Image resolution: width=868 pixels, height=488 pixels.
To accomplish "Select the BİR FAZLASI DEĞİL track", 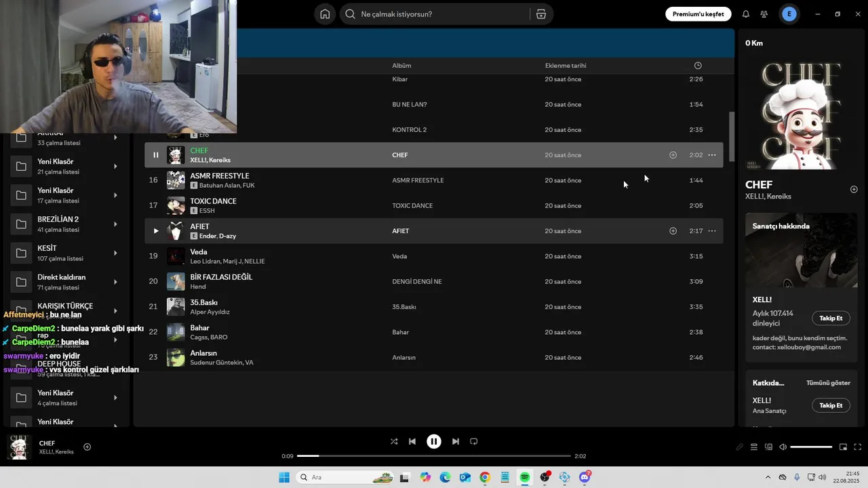I will click(x=434, y=282).
